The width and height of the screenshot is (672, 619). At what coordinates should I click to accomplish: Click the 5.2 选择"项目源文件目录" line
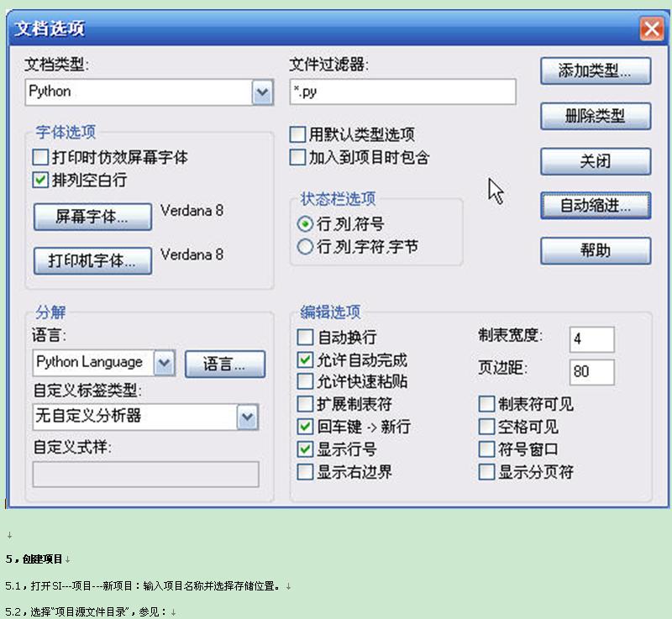pos(87,611)
